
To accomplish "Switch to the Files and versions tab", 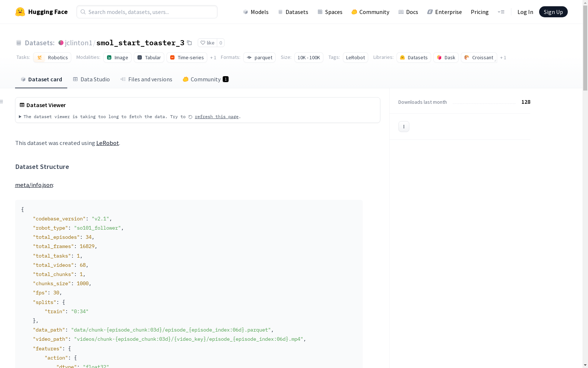I will [x=146, y=79].
